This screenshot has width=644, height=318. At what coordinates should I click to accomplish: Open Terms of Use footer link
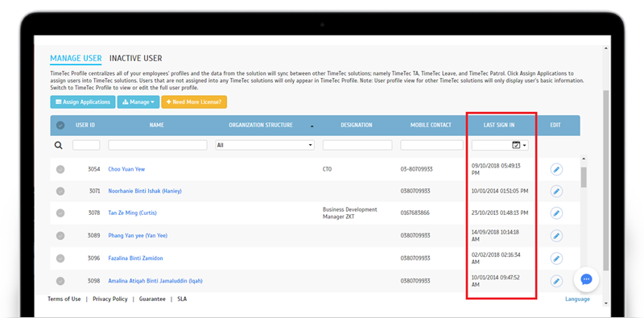tap(64, 299)
